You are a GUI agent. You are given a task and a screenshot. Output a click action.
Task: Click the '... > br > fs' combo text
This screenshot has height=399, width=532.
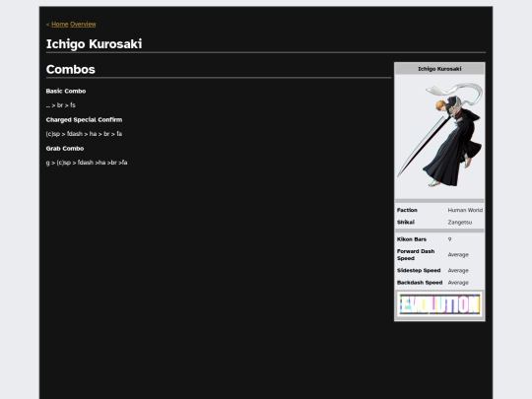[61, 105]
